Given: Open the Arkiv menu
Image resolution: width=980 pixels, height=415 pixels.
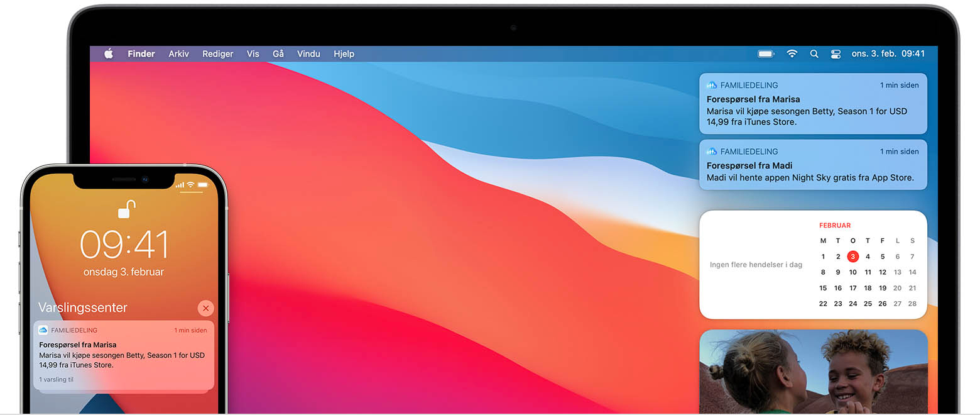Looking at the screenshot, I should tap(179, 54).
